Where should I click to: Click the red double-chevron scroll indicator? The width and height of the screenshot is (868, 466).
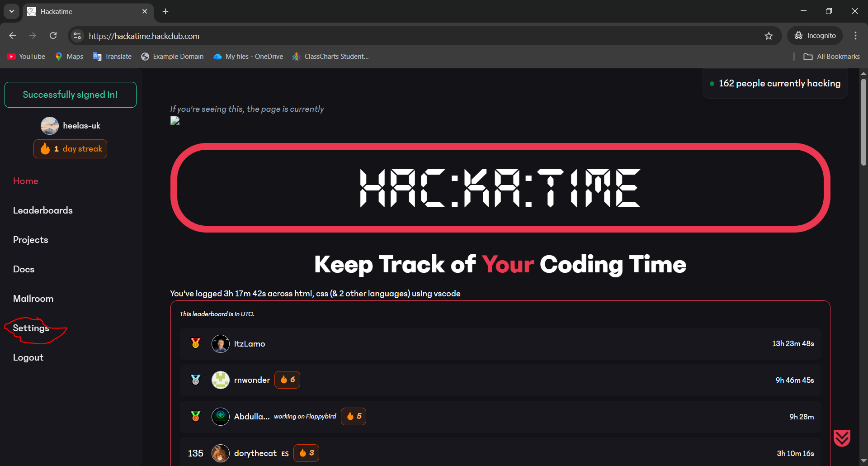click(842, 437)
